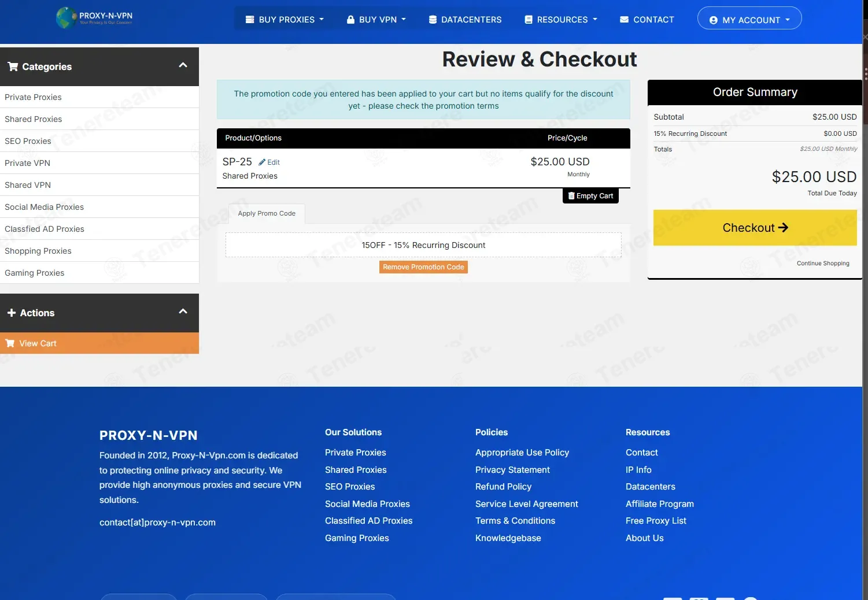The height and width of the screenshot is (600, 868).
Task: Open footer Social Media Proxies link
Action: point(367,504)
